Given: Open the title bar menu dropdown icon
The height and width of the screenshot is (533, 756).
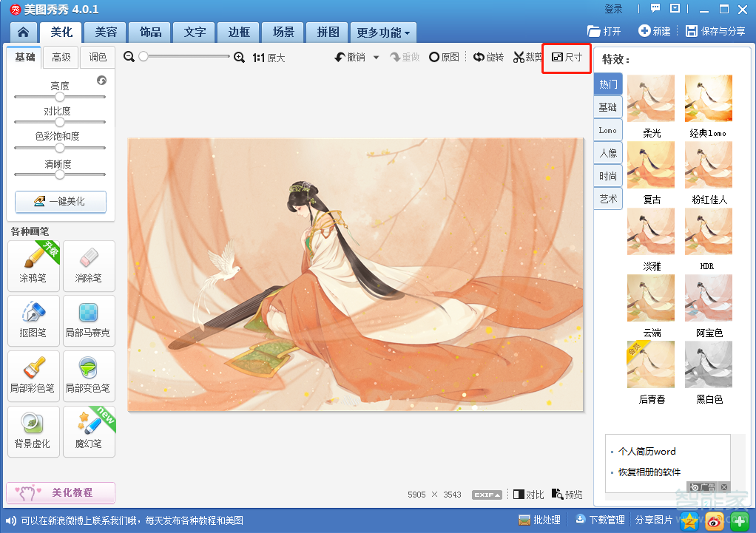Looking at the screenshot, I should 675,9.
